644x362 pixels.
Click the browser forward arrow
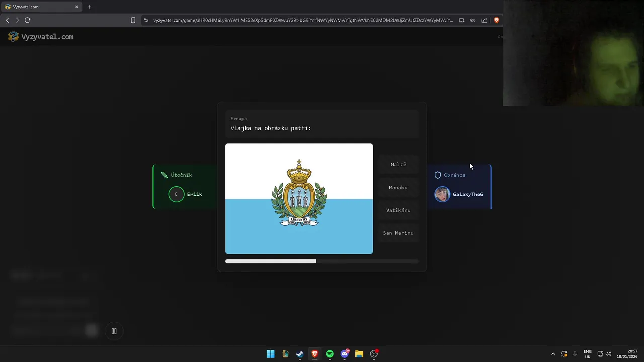pyautogui.click(x=17, y=20)
